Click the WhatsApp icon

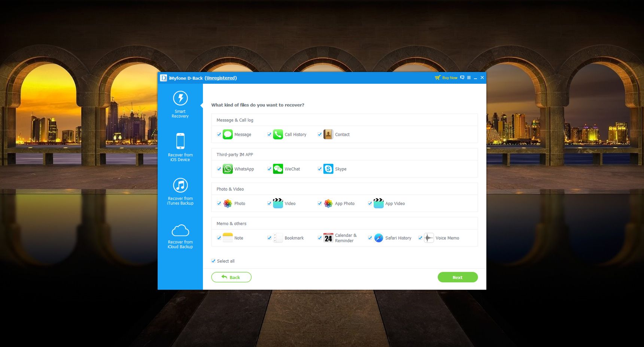(x=228, y=169)
